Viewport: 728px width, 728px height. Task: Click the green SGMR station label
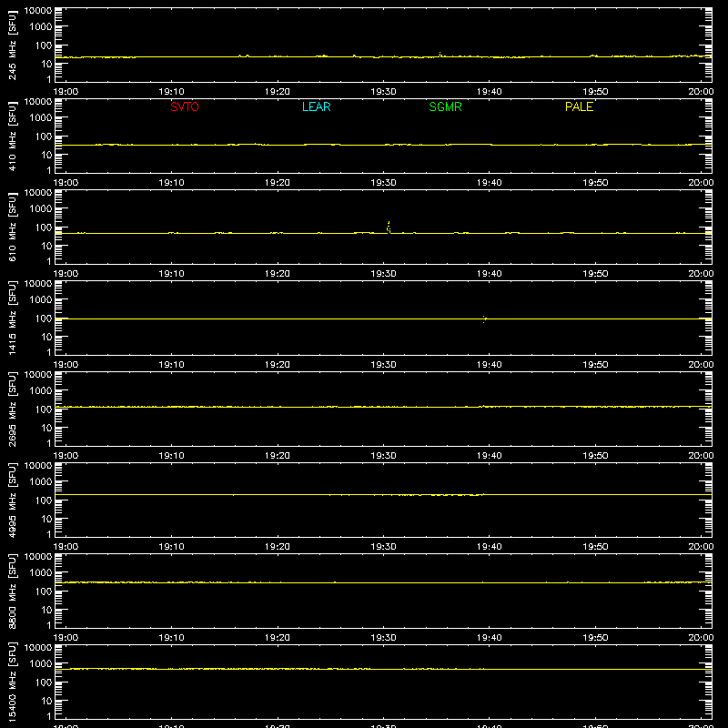coord(445,106)
